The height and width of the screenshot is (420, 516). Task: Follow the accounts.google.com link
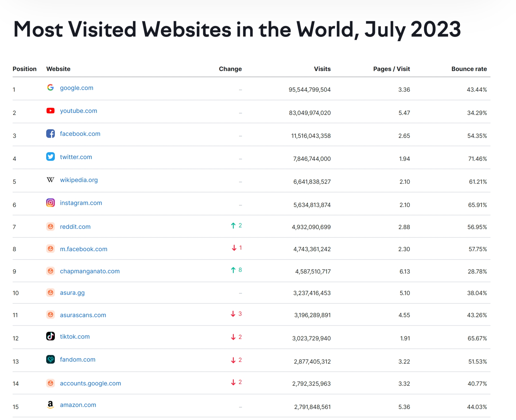(x=90, y=383)
